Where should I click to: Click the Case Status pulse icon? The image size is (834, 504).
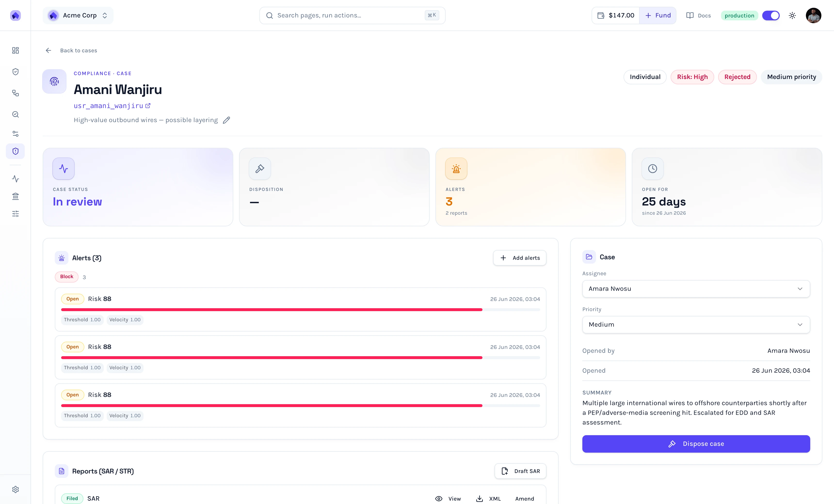pos(63,168)
